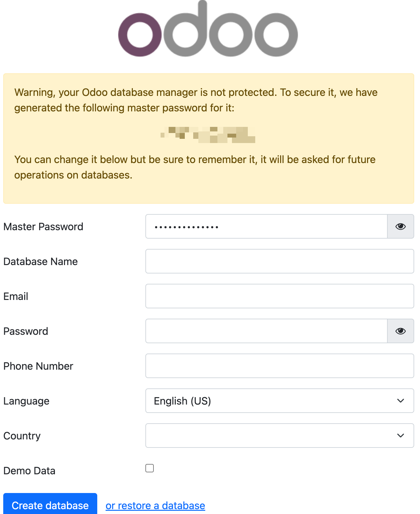420x514 pixels.
Task: Click the 'Phone Number' label
Action: pyautogui.click(x=38, y=366)
